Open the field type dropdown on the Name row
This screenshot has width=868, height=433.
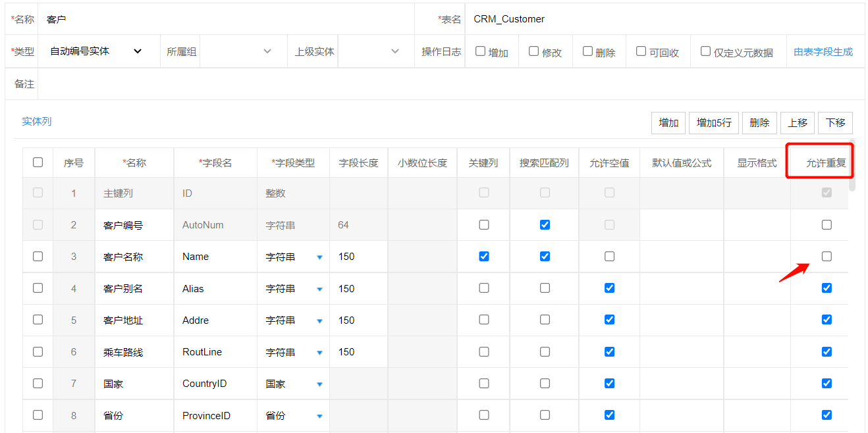319,257
